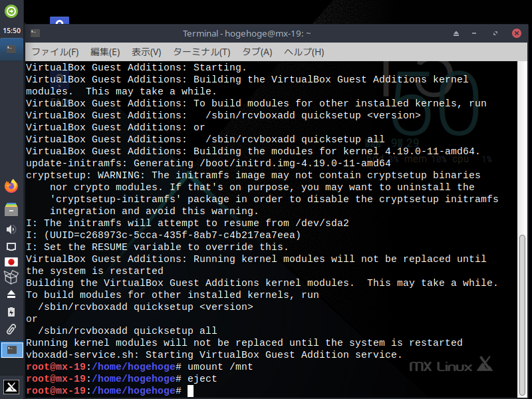The width and height of the screenshot is (532, 399).
Task: Maximize the Terminal window
Action: point(495,33)
